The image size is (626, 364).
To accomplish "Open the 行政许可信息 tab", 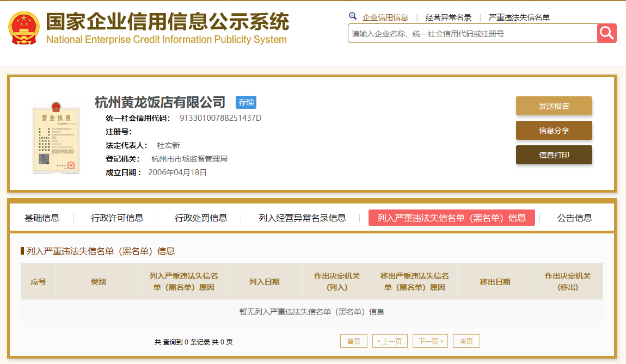I will (117, 218).
